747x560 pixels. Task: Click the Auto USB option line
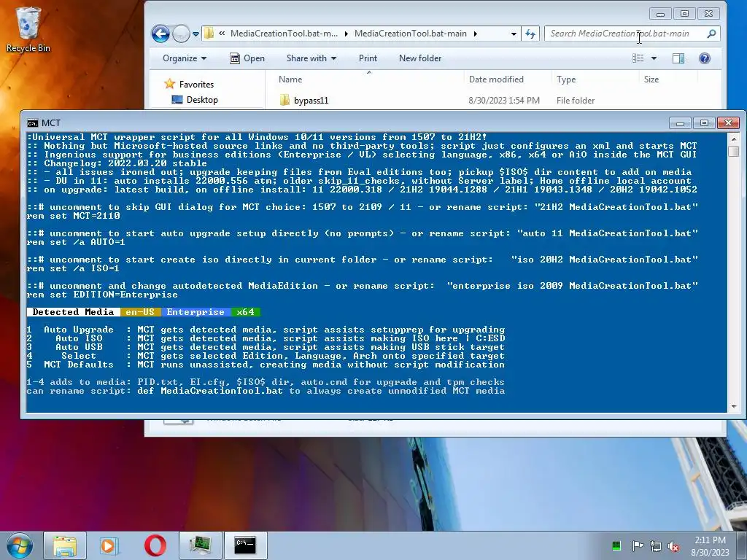click(266, 347)
